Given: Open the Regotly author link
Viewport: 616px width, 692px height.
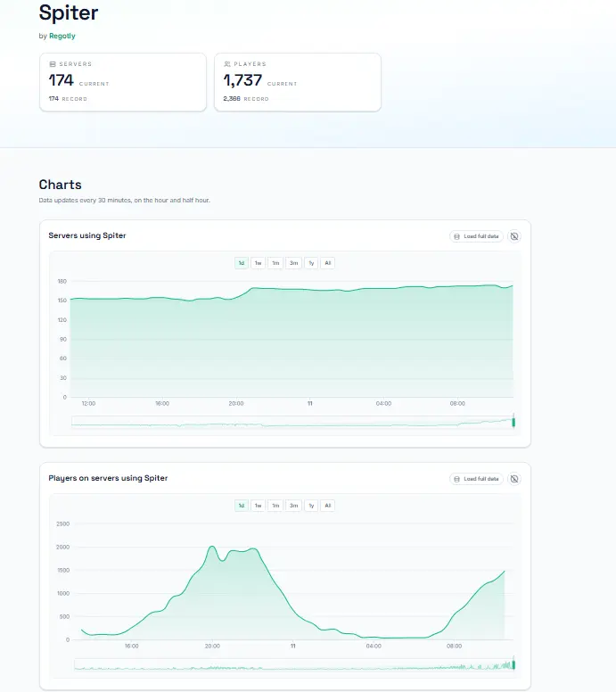Looking at the screenshot, I should [62, 36].
